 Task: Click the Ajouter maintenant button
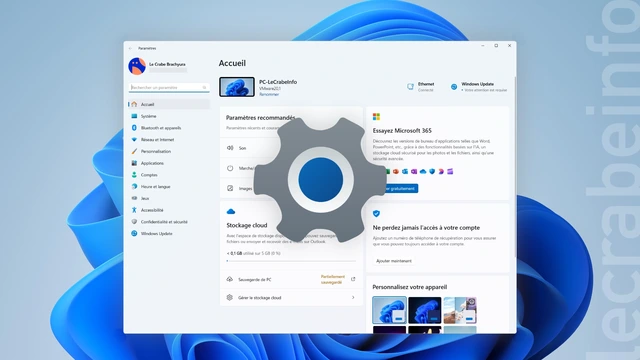click(x=394, y=261)
